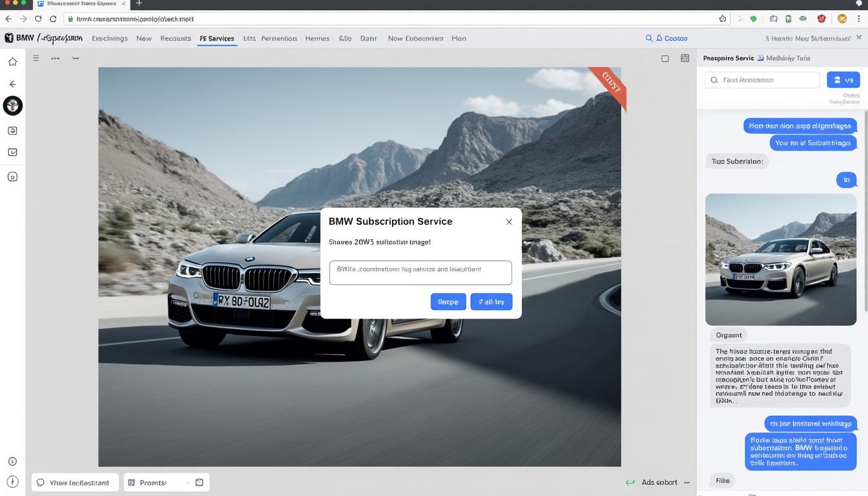The image size is (868, 496).
Task: Click the text field in subscription dialog
Action: point(420,273)
